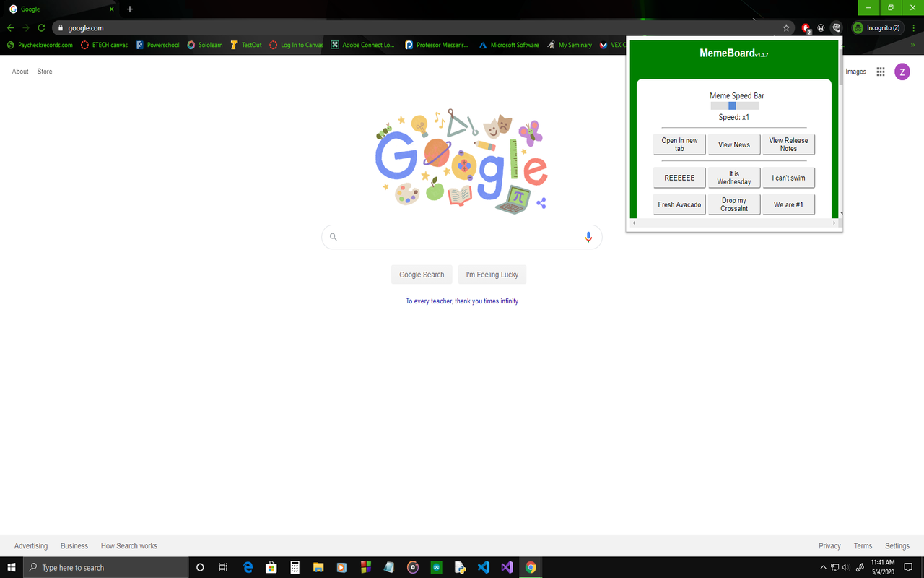The image size is (924, 578).
Task: Open the Advertising footer link
Action: pos(31,546)
